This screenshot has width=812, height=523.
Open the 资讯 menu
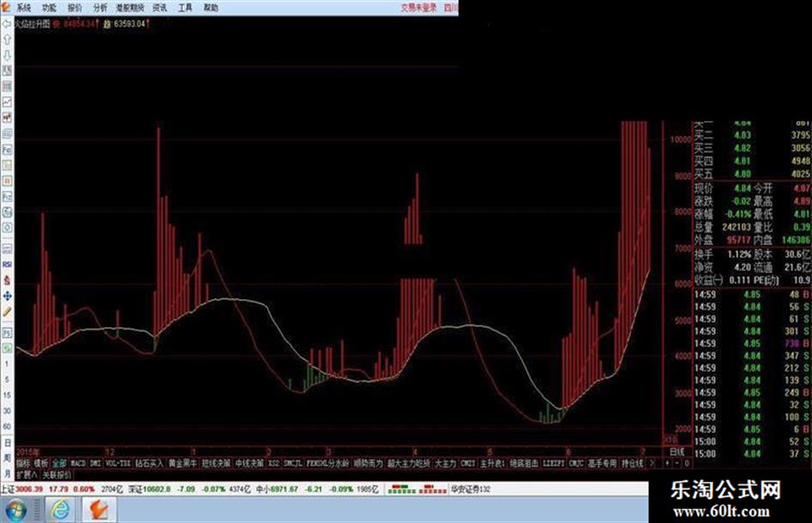160,7
